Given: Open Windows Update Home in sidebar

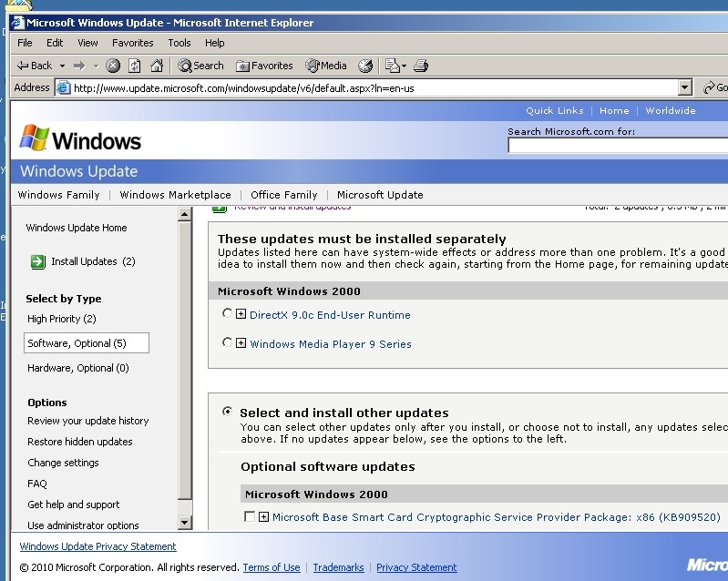Looking at the screenshot, I should [77, 228].
